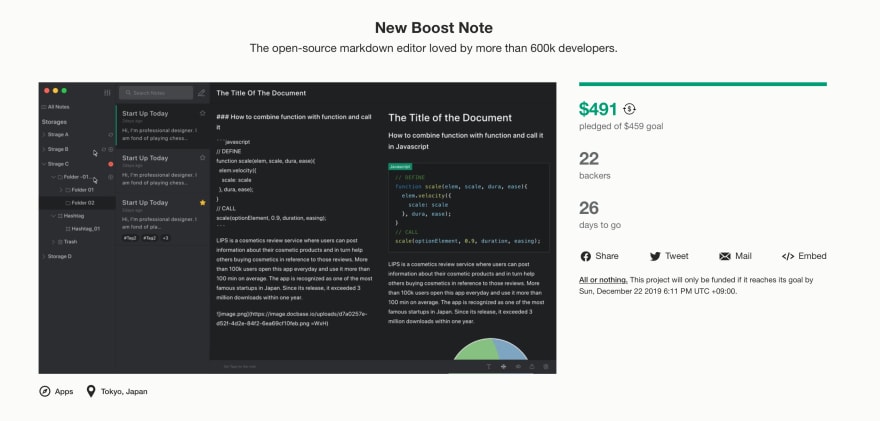Viewport: 880px width, 421px height.
Task: Collapse the Hashtag tree node
Action: pyautogui.click(x=53, y=216)
